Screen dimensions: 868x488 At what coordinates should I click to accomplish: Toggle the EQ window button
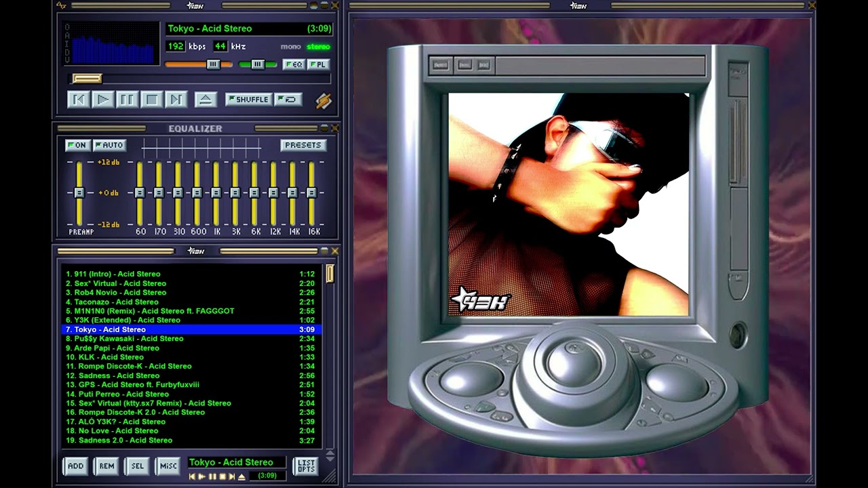pyautogui.click(x=294, y=64)
